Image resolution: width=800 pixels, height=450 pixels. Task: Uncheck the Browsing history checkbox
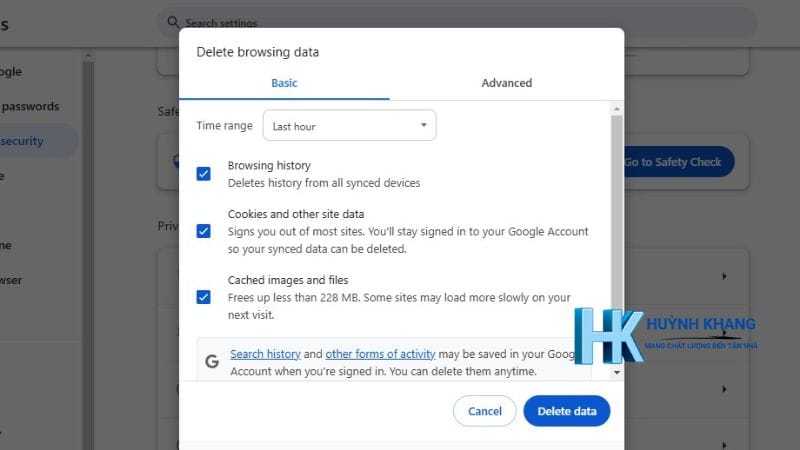(x=204, y=174)
